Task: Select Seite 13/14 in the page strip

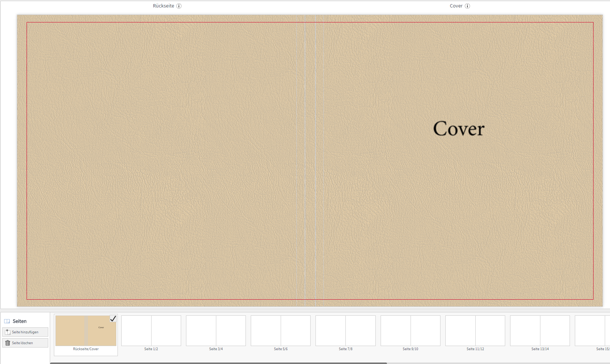Action: point(540,331)
